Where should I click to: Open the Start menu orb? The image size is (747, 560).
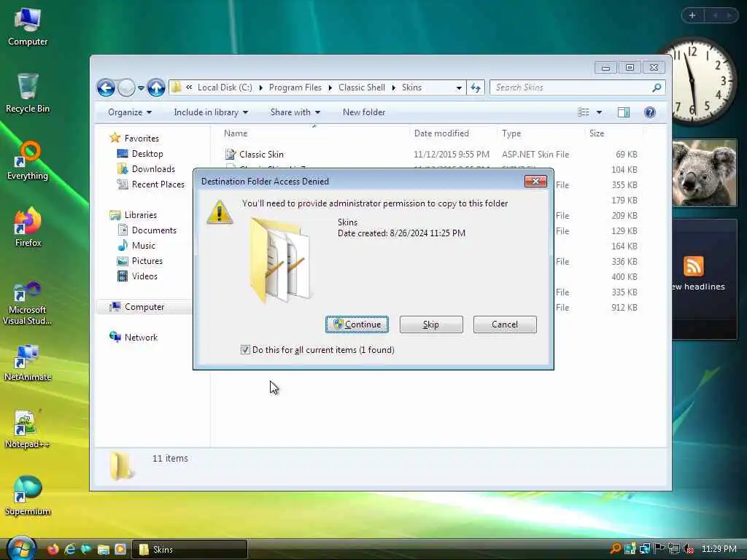[21, 548]
